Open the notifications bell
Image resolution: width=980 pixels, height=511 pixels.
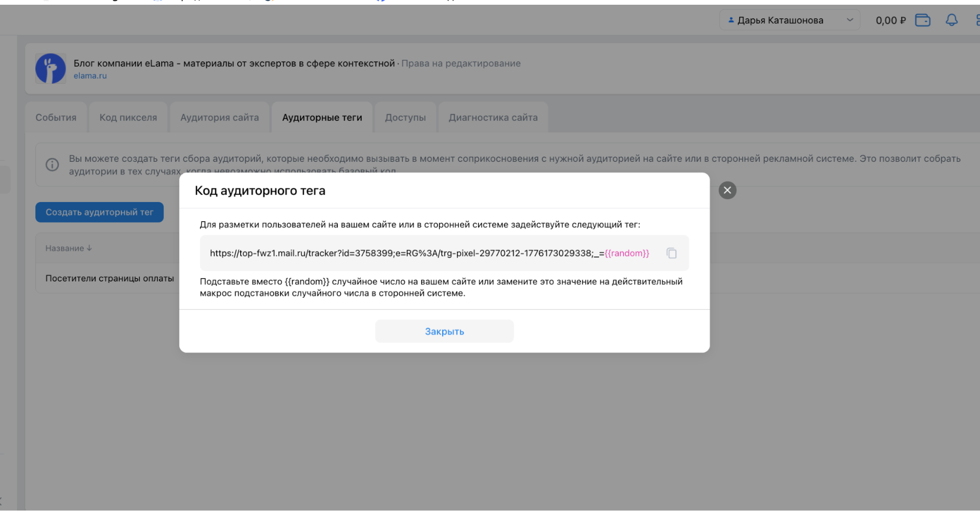point(951,20)
